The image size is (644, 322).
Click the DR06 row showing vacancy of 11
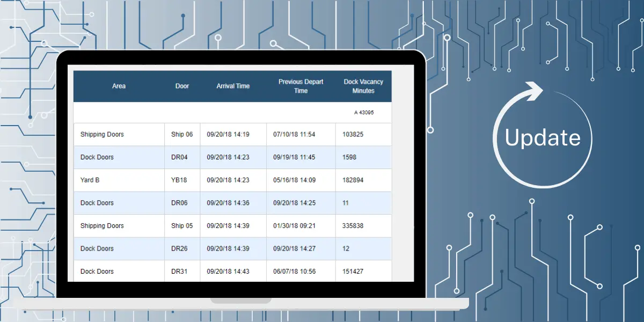click(x=182, y=203)
